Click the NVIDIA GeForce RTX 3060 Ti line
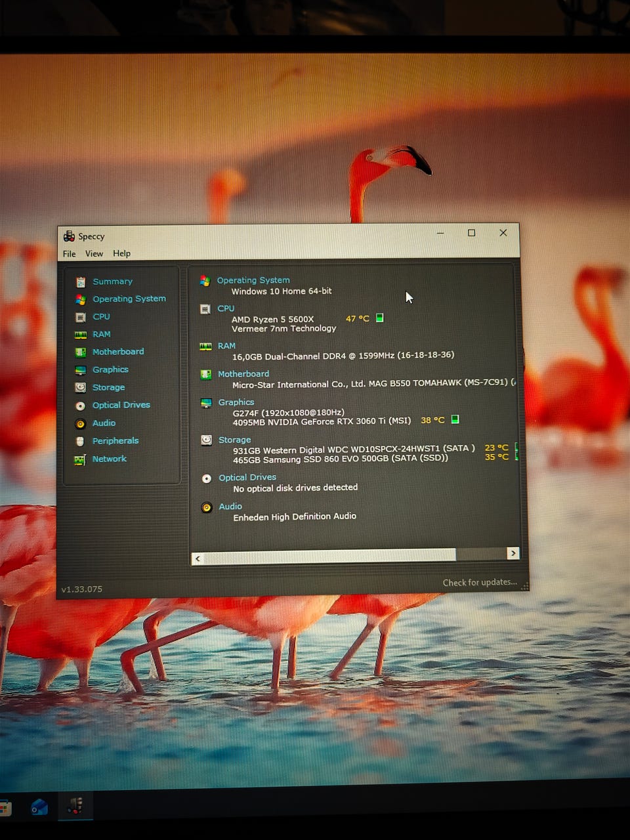 click(x=322, y=421)
